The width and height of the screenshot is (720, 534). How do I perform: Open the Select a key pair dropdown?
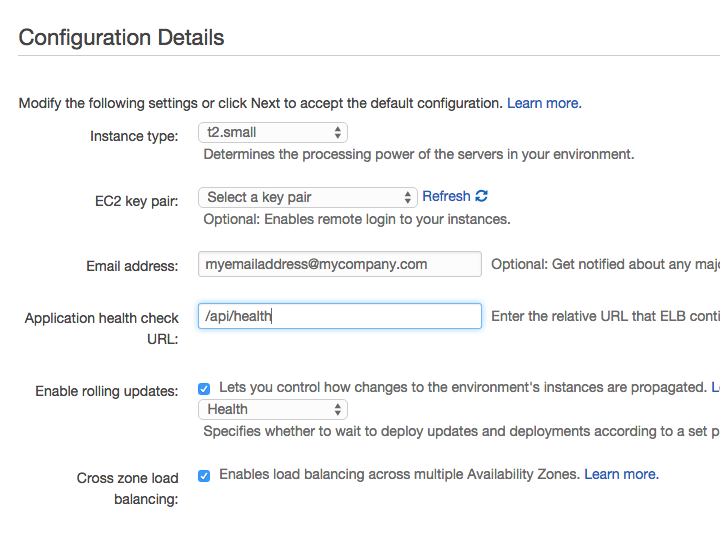(x=308, y=197)
